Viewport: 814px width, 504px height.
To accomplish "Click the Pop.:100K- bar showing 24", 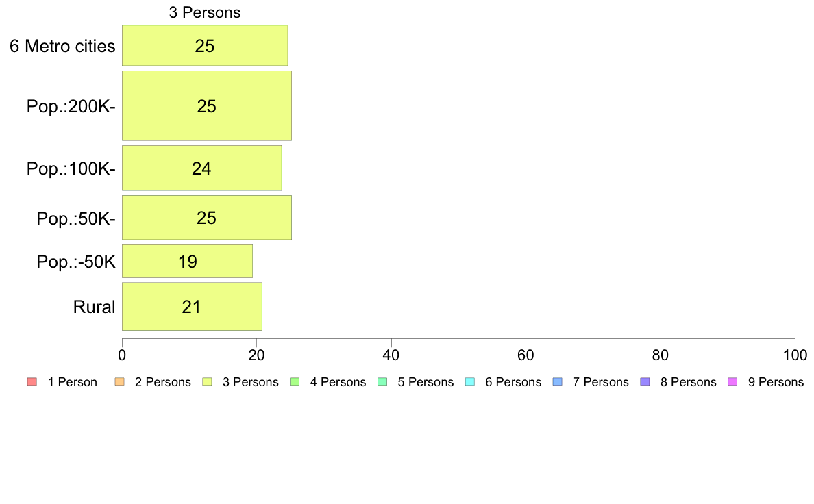I will click(201, 168).
